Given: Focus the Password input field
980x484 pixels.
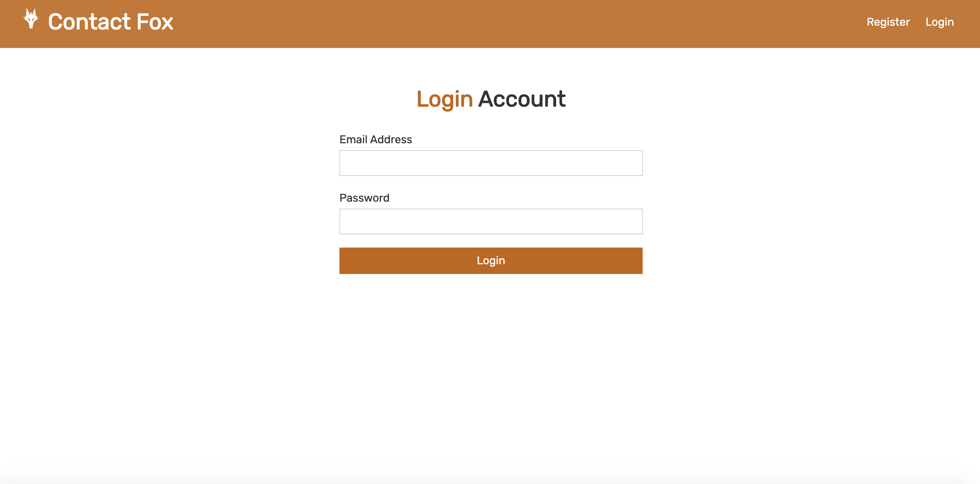Looking at the screenshot, I should click(x=491, y=221).
